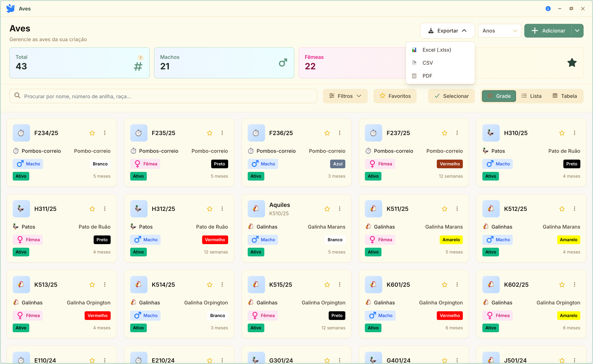Open three-dot menu for F237/25
Viewport: 593px width, 364px height.
(x=457, y=133)
